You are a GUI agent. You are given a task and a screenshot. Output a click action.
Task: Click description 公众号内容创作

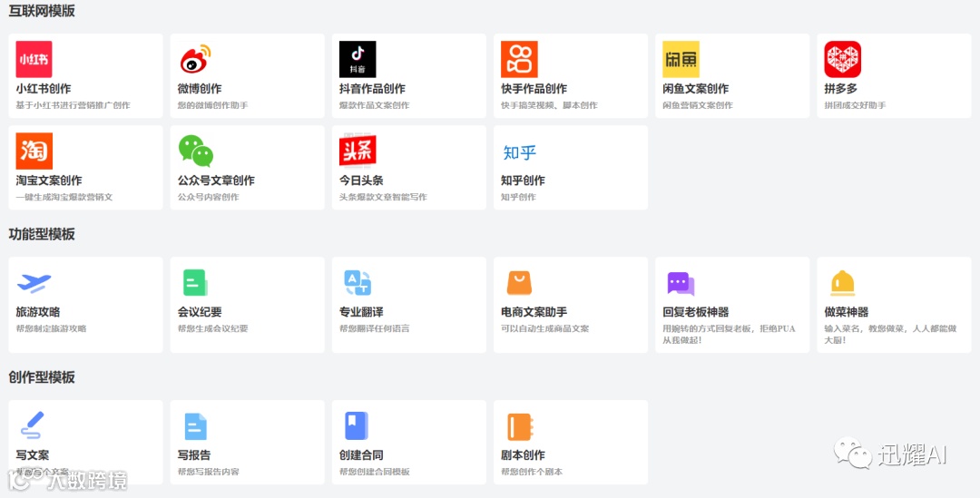click(x=208, y=197)
